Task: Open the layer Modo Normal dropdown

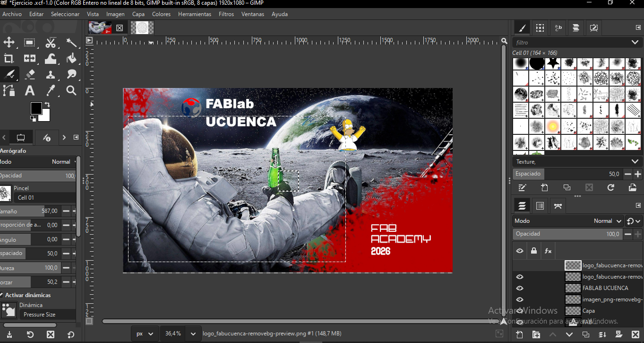Action: click(x=568, y=221)
